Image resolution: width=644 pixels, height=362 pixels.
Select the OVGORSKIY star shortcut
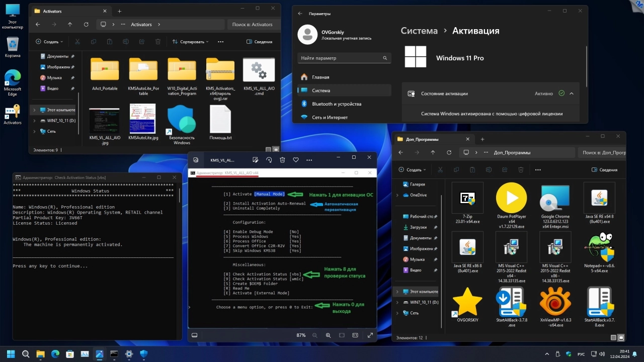tap(467, 305)
